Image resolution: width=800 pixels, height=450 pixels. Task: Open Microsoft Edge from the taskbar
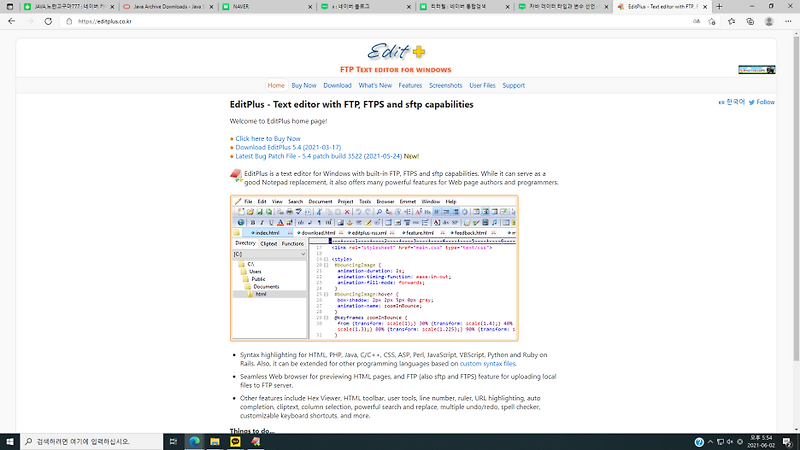pyautogui.click(x=194, y=442)
